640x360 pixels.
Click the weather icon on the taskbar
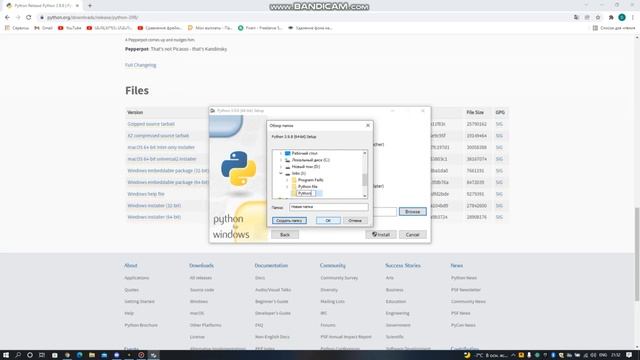click(467, 355)
